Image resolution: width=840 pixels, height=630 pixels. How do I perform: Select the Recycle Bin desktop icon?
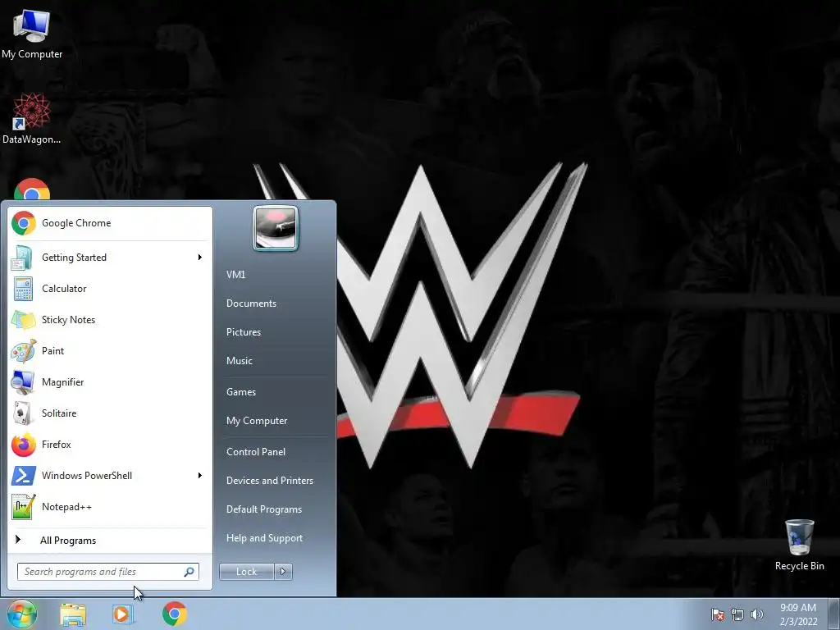coord(799,545)
